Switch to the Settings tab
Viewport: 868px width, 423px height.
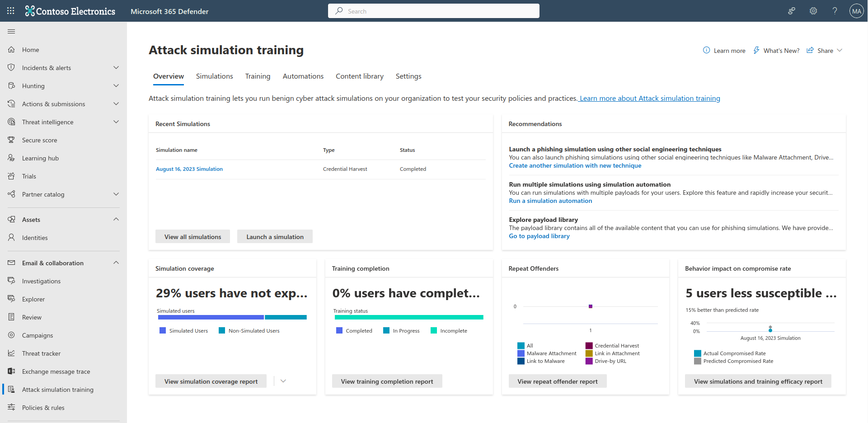pos(408,76)
